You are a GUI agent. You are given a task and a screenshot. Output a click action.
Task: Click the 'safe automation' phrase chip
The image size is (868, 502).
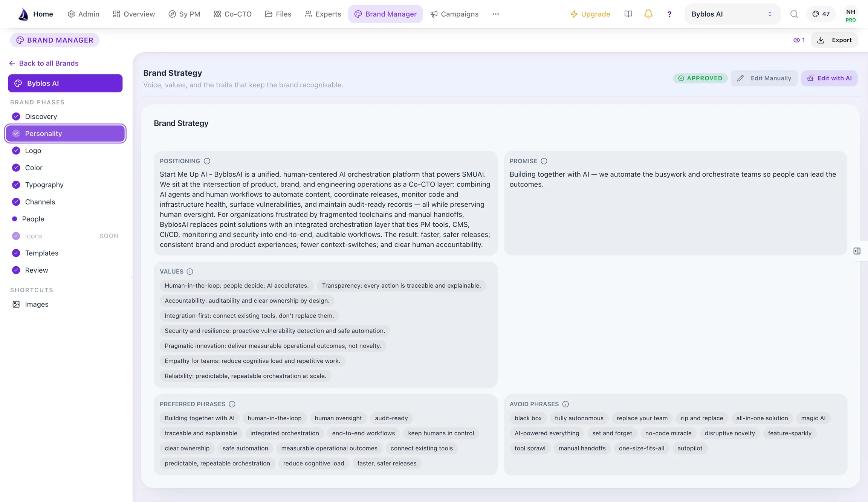(x=245, y=448)
